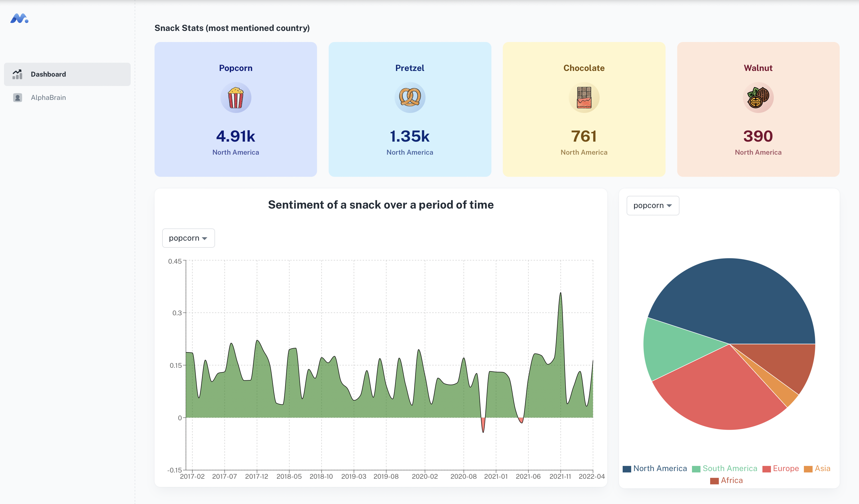Toggle the Europe legend swatch

click(766, 469)
